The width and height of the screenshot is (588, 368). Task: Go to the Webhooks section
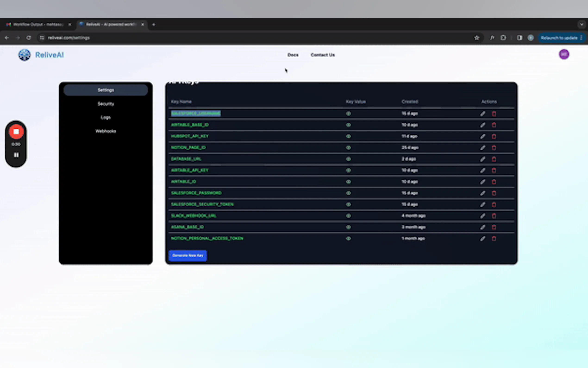point(106,131)
